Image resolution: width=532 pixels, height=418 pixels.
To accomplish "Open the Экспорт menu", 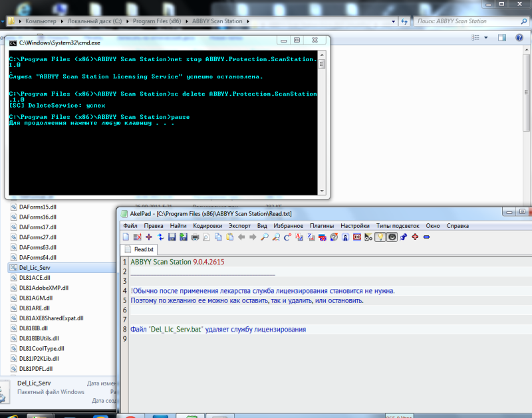I will (x=239, y=226).
